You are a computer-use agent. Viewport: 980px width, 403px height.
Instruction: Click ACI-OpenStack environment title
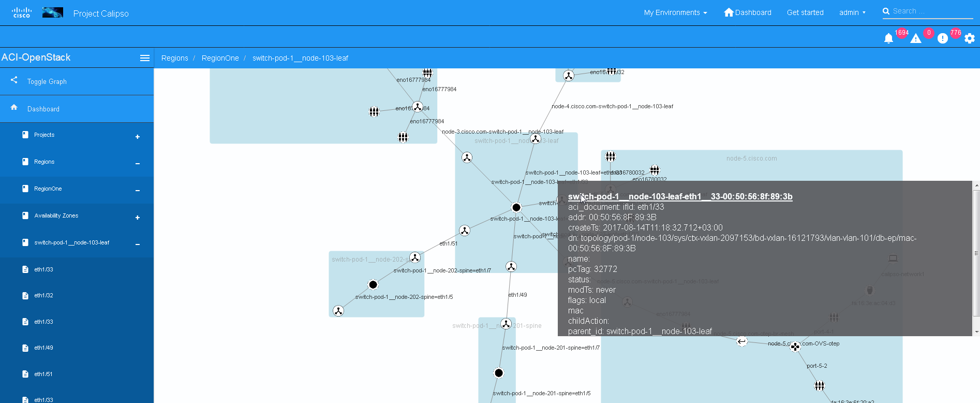[36, 57]
